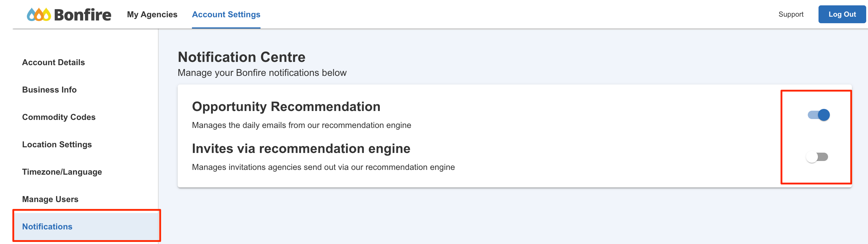Select Commodity Codes in sidebar
This screenshot has width=868, height=244.
[x=59, y=117]
